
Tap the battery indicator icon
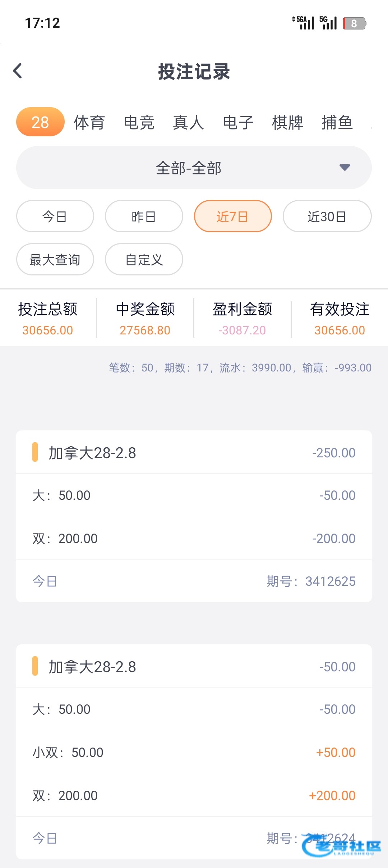coord(354,23)
